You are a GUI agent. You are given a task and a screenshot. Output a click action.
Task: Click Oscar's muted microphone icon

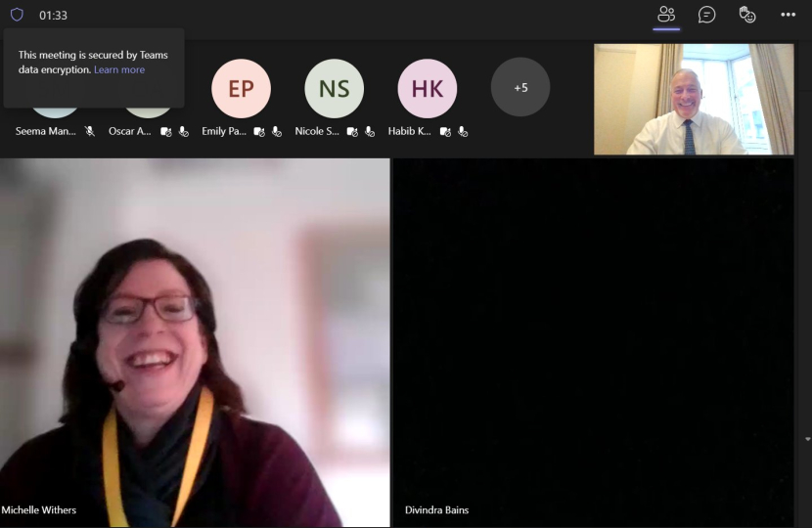183,131
